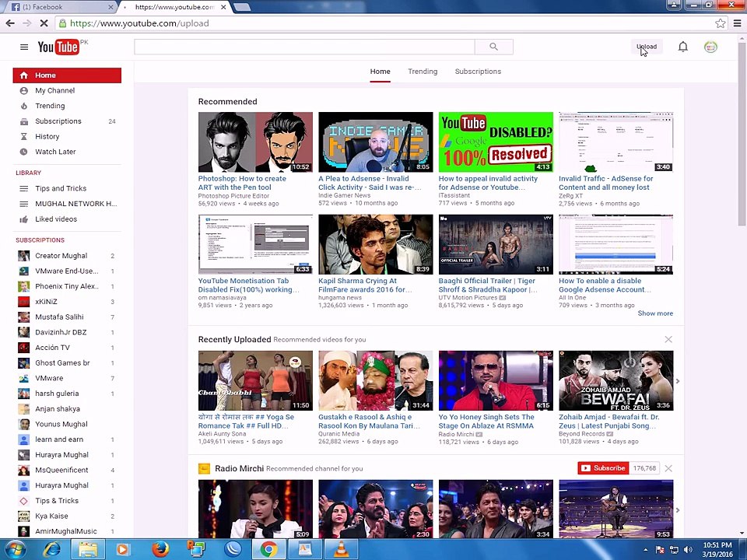
Task: Dismiss the Recently Uploaded section
Action: (668, 339)
